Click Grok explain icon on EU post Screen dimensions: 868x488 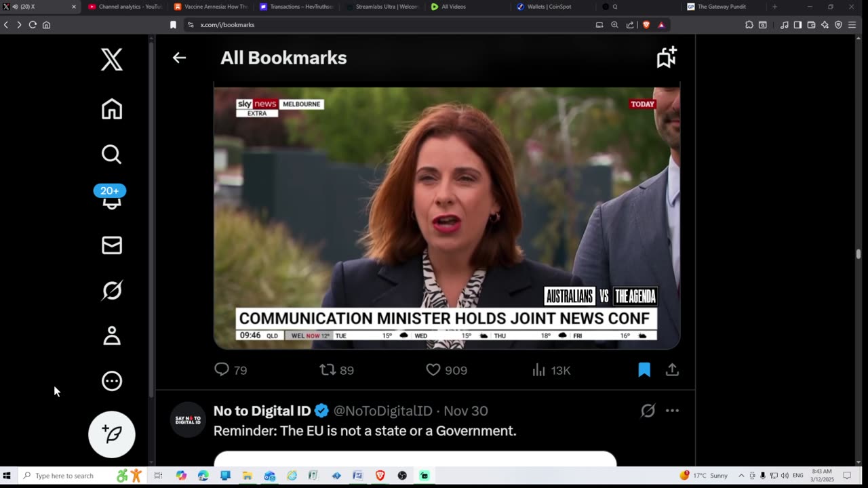648,411
